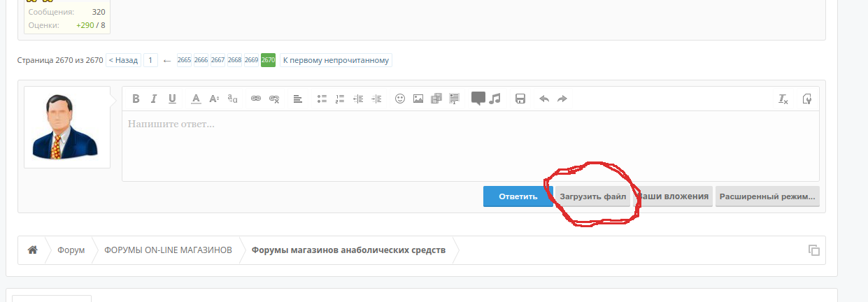Click the Загрузить файл button

coord(592,196)
